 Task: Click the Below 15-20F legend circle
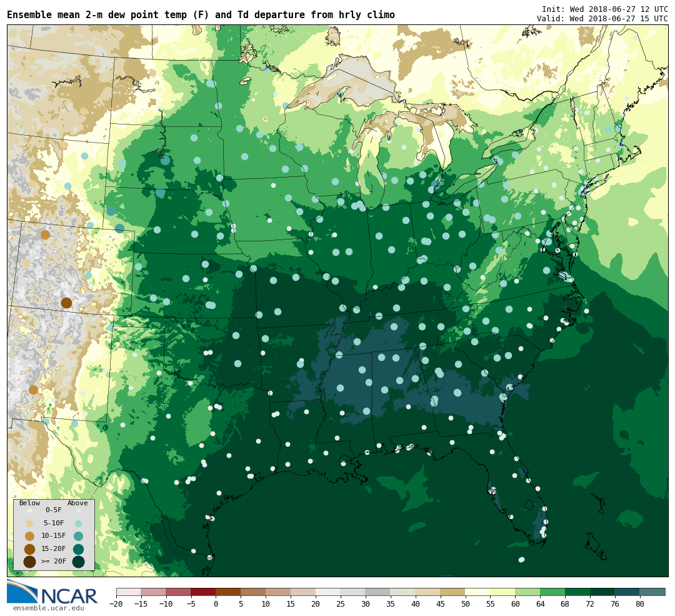(x=30, y=549)
